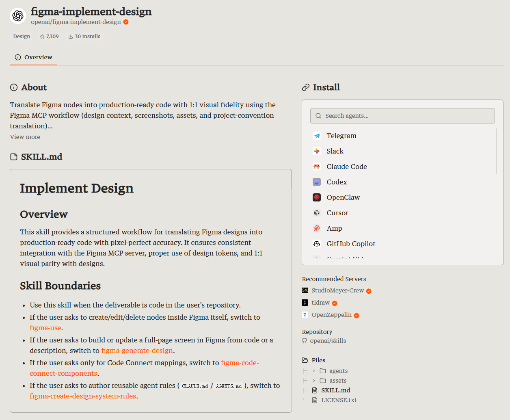
Task: Open the figma-code-connect-components link
Action: point(240,363)
